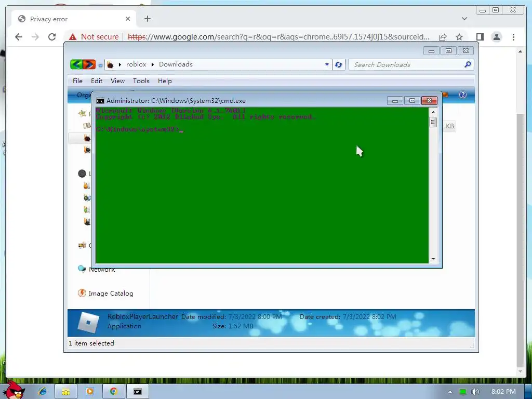Switch to cmd from taskbar
The height and width of the screenshot is (399, 532).
pos(137,392)
